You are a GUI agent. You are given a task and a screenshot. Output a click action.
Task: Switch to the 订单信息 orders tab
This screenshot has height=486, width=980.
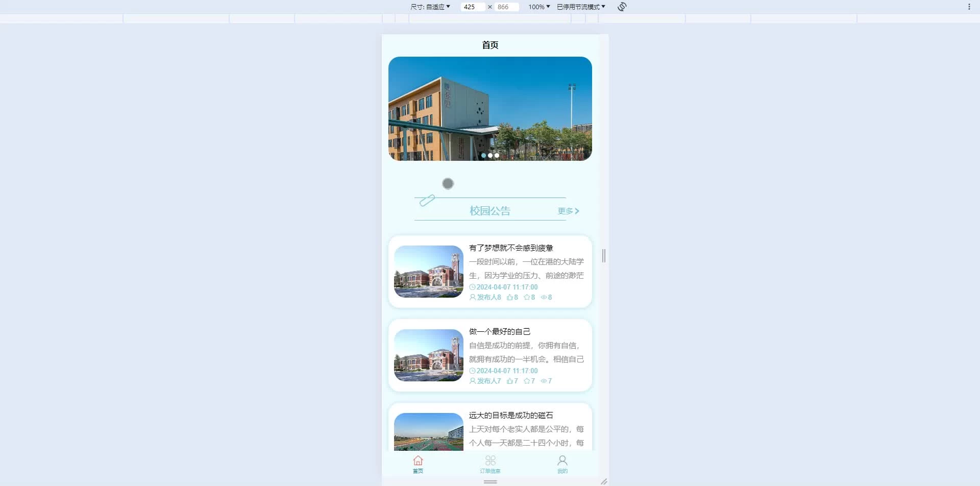click(x=490, y=464)
